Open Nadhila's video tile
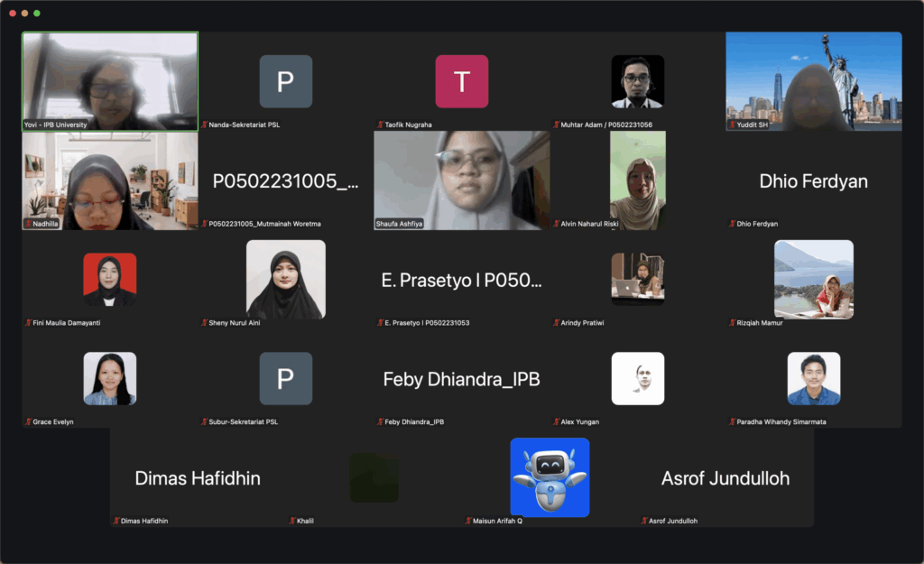Image resolution: width=924 pixels, height=564 pixels. (110, 180)
